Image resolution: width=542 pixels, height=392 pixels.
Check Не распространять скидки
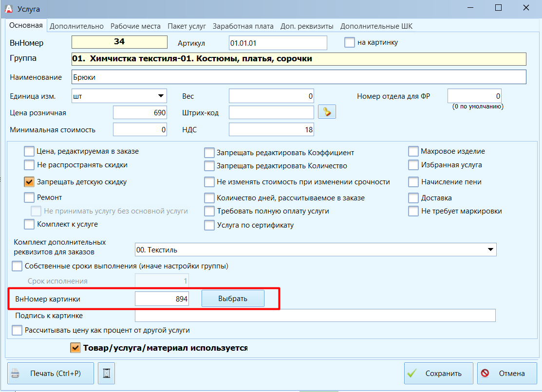[x=29, y=165]
